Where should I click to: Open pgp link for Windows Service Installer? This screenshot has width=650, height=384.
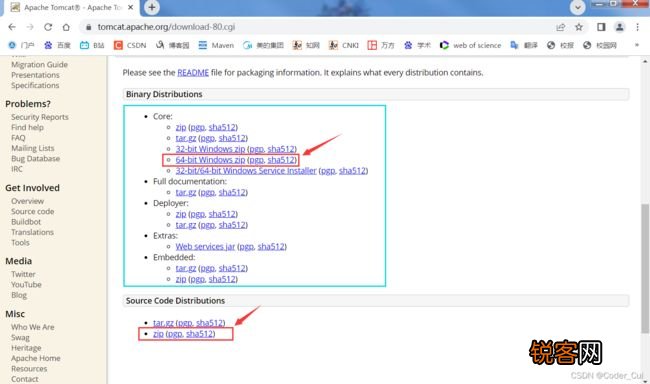pos(328,170)
